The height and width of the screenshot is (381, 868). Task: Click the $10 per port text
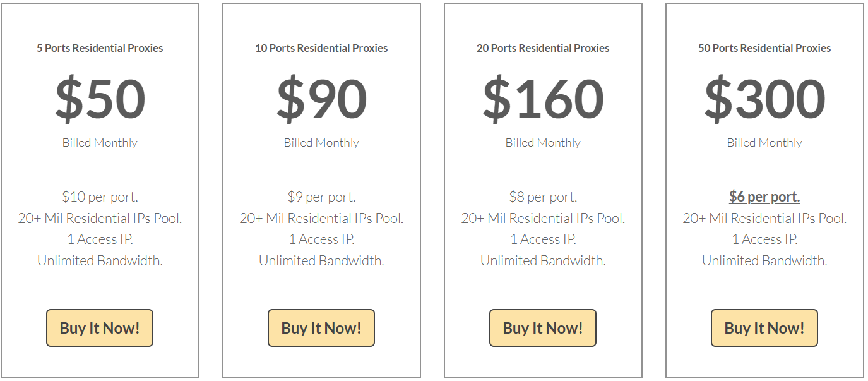pyautogui.click(x=100, y=197)
